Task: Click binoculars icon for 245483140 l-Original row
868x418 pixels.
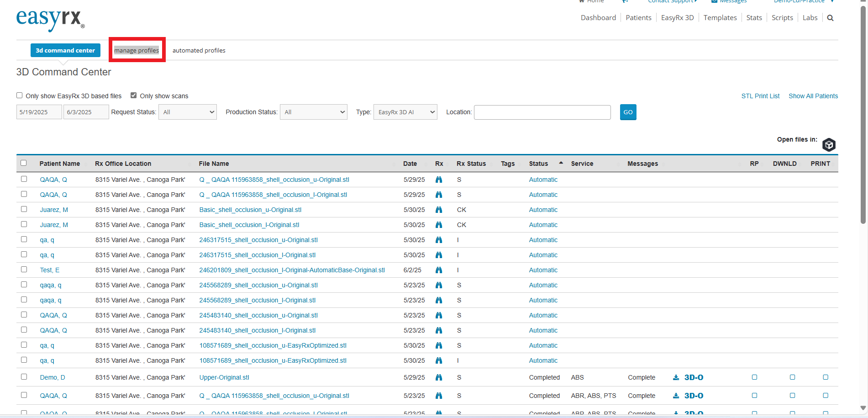Action: pyautogui.click(x=439, y=330)
